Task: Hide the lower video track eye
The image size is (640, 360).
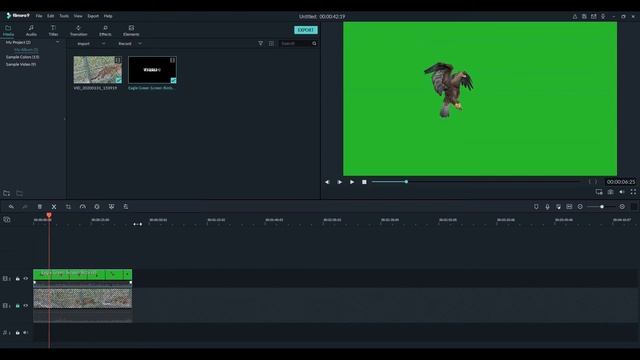Action: [x=26, y=306]
